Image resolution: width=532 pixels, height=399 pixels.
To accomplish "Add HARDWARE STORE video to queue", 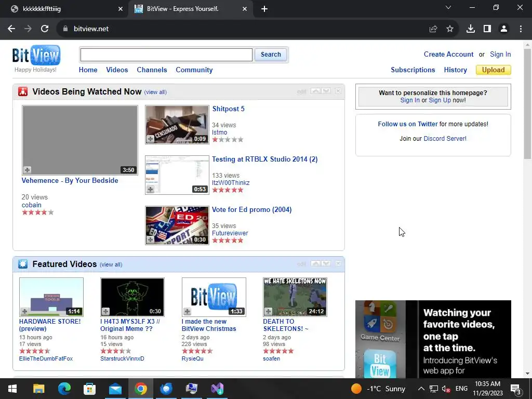I will [x=24, y=311].
